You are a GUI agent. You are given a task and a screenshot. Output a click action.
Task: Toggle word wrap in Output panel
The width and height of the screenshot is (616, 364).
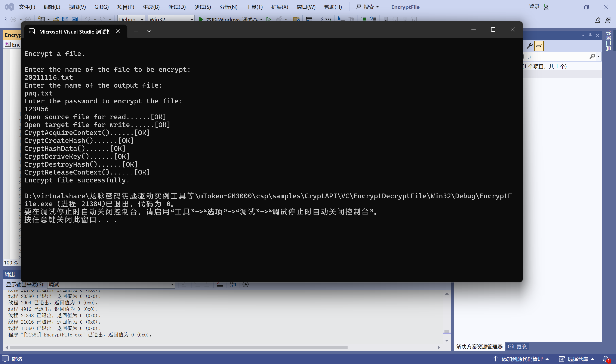232,285
